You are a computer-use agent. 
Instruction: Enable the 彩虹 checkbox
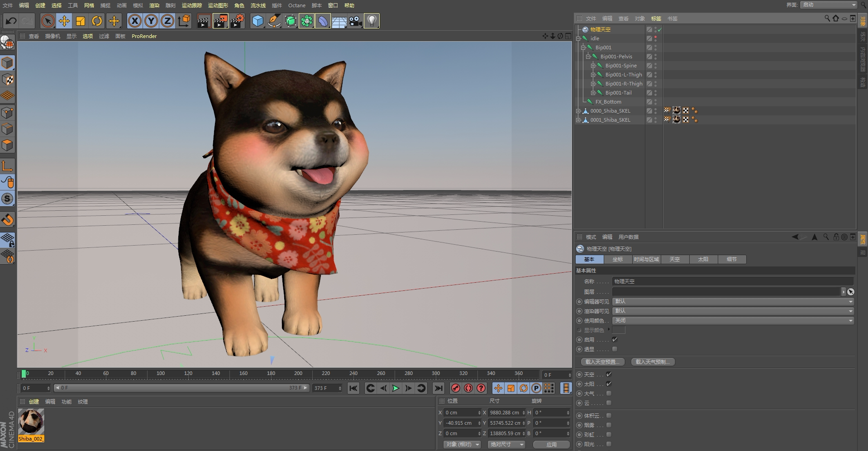tap(609, 434)
